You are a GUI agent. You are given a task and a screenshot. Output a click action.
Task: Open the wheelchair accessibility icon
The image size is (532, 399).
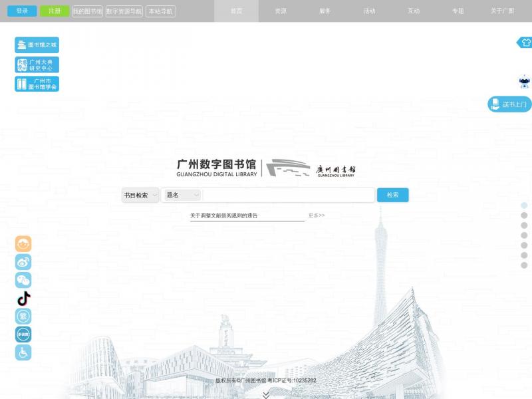[x=23, y=352]
